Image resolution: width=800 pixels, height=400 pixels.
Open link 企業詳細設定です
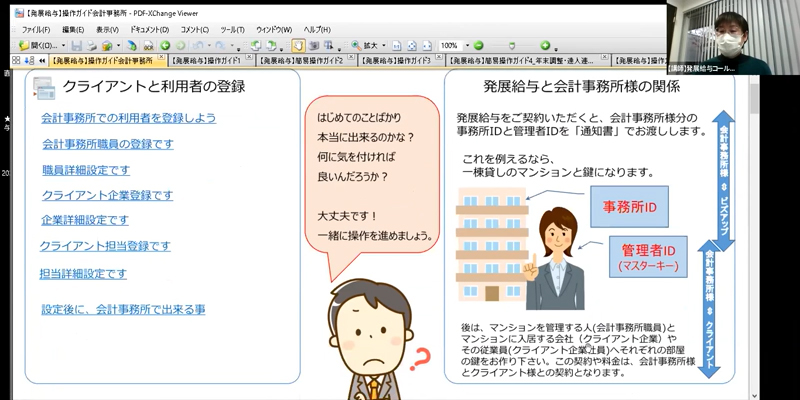(x=85, y=220)
